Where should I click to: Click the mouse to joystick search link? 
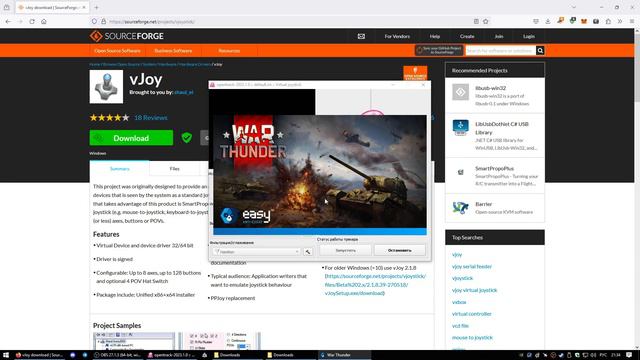pos(472,338)
